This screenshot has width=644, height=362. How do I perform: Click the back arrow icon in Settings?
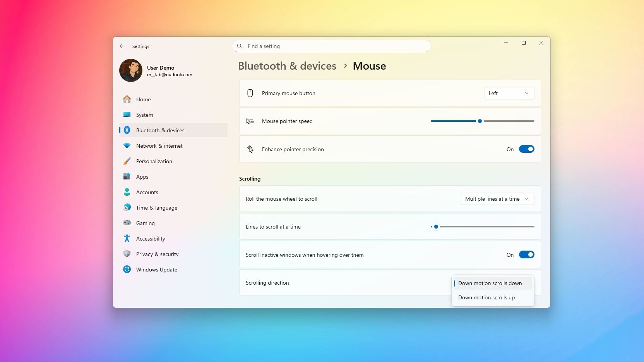tap(122, 46)
